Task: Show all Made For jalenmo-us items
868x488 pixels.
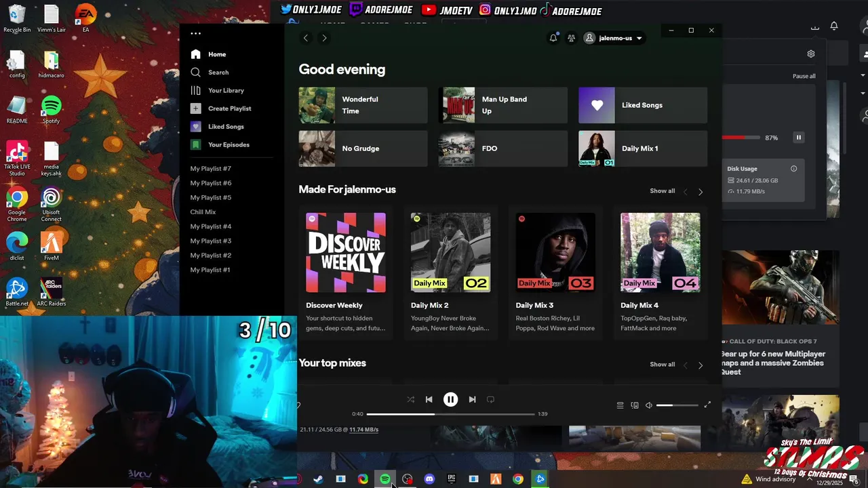Action: tap(662, 191)
